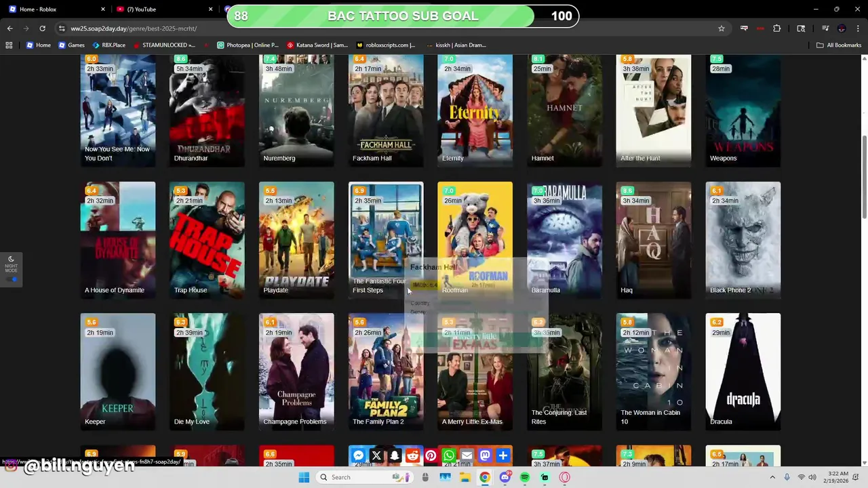Open Discord from the taskbar

click(505, 477)
